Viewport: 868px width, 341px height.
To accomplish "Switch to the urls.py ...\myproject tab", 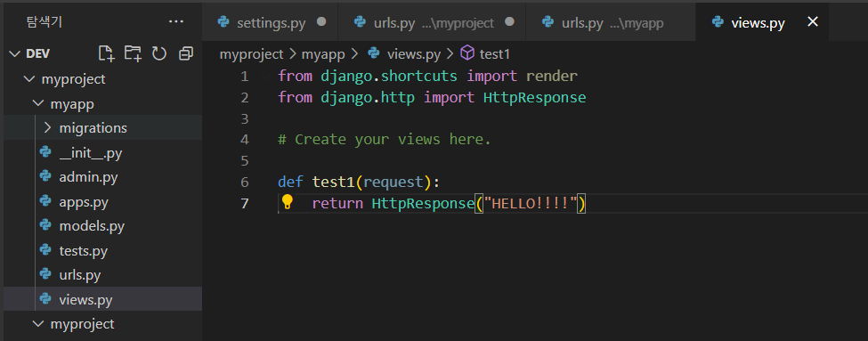I will 432,22.
